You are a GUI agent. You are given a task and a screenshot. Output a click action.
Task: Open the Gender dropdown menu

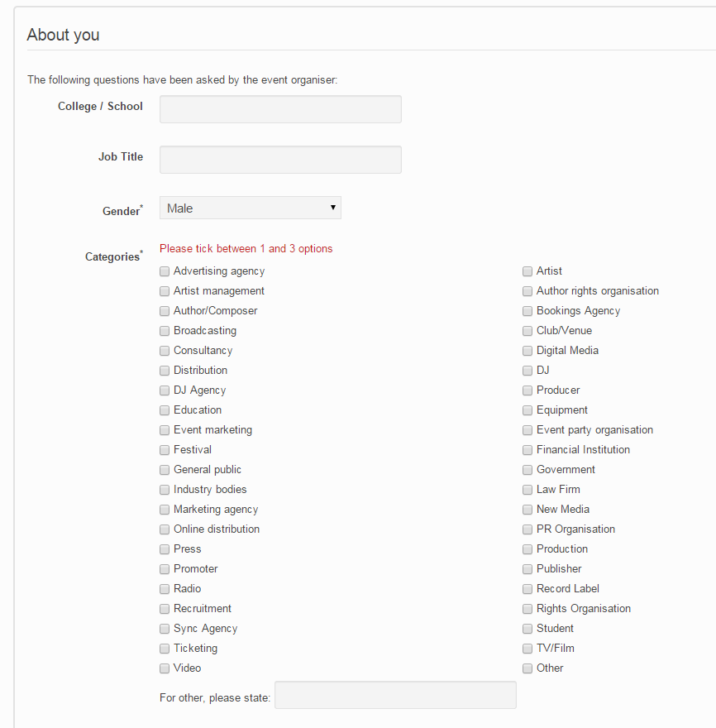[x=250, y=208]
